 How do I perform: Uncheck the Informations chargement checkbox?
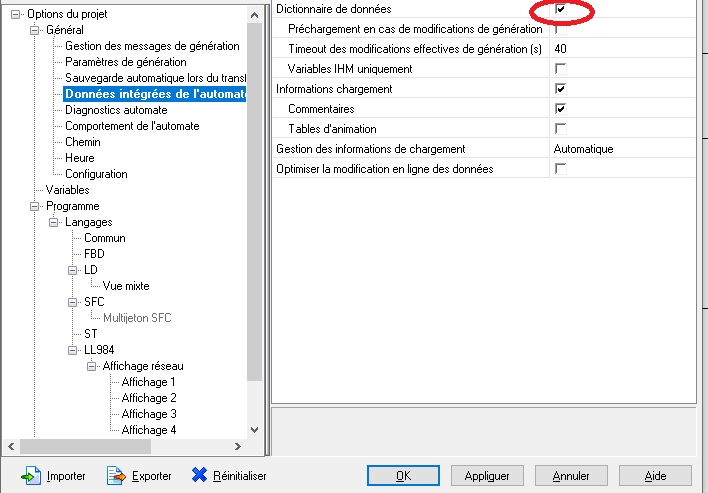(x=561, y=89)
